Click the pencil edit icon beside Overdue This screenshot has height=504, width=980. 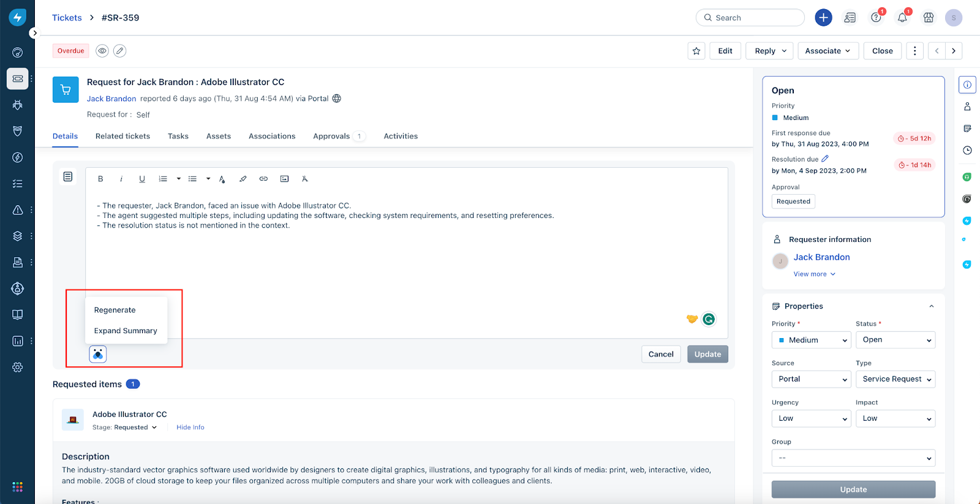(120, 51)
